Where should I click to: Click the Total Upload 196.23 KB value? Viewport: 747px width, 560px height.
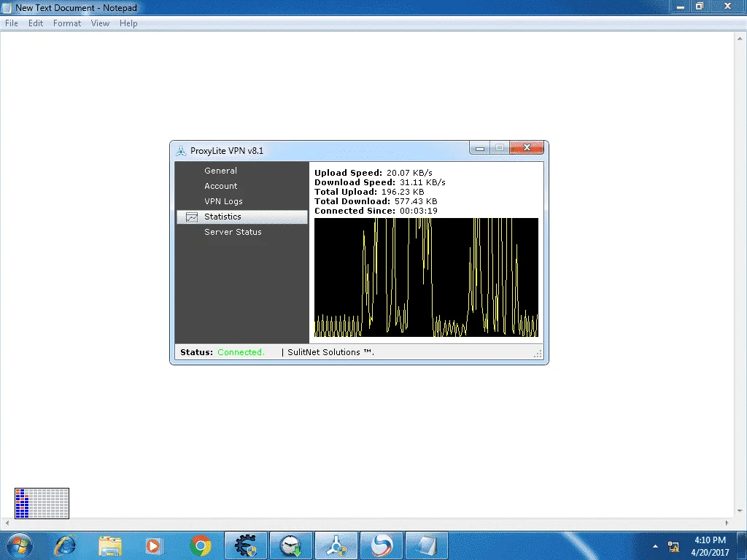point(403,192)
